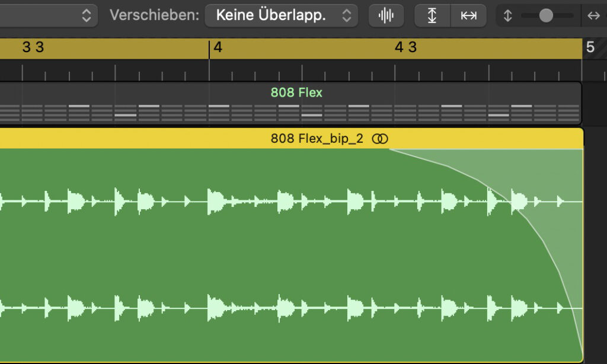Select the 808 Flex_bip_2 audio region header

pyautogui.click(x=292, y=139)
